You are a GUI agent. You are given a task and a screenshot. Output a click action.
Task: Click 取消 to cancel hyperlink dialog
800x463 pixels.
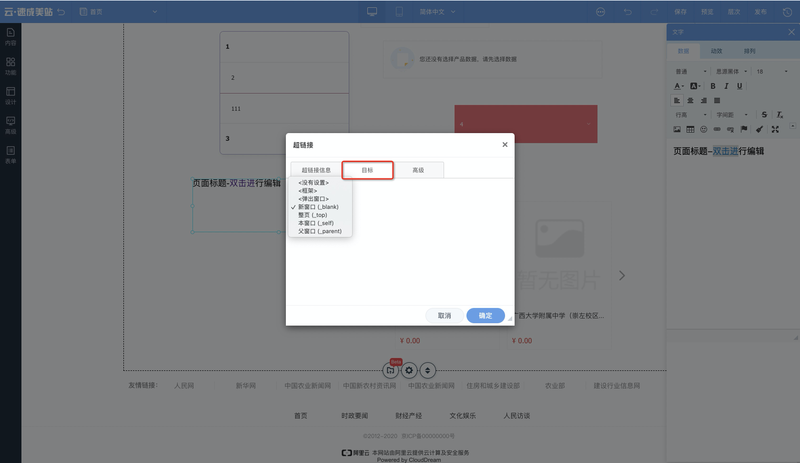pyautogui.click(x=444, y=315)
